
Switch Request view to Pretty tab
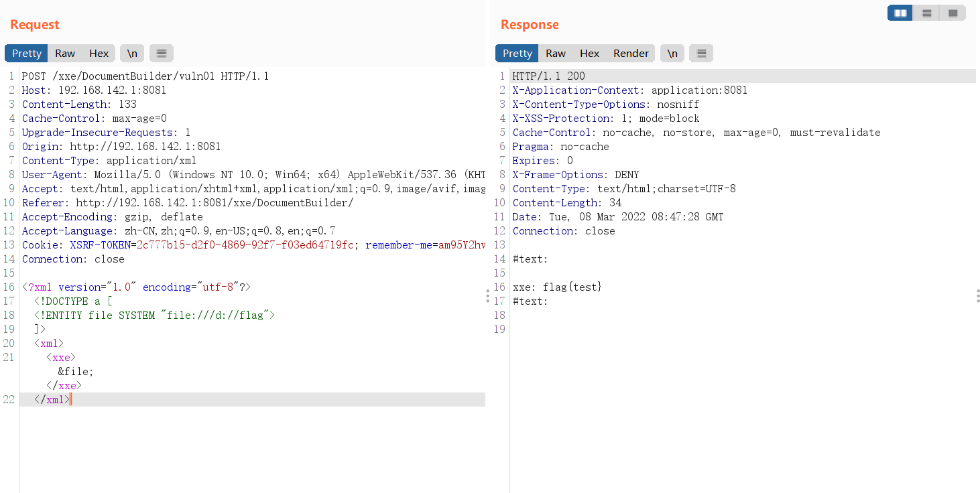coord(27,54)
